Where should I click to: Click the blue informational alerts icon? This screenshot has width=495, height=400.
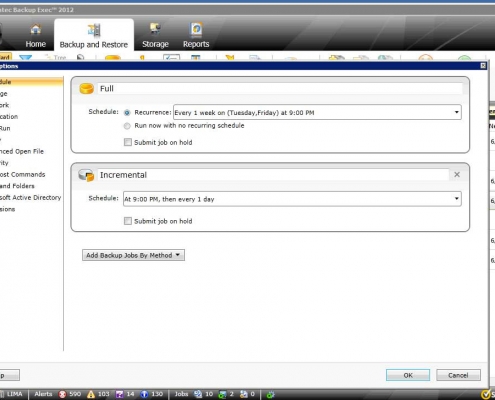point(144,394)
